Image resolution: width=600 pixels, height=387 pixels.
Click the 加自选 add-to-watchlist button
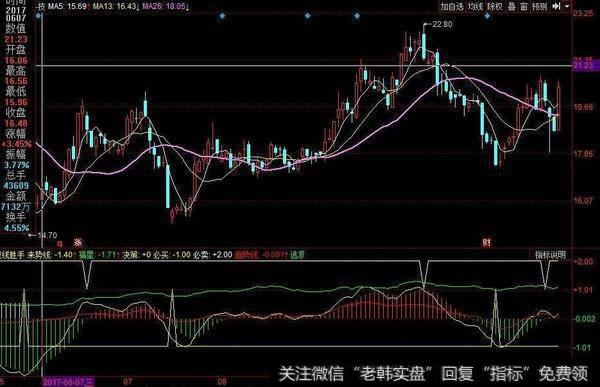click(x=452, y=7)
